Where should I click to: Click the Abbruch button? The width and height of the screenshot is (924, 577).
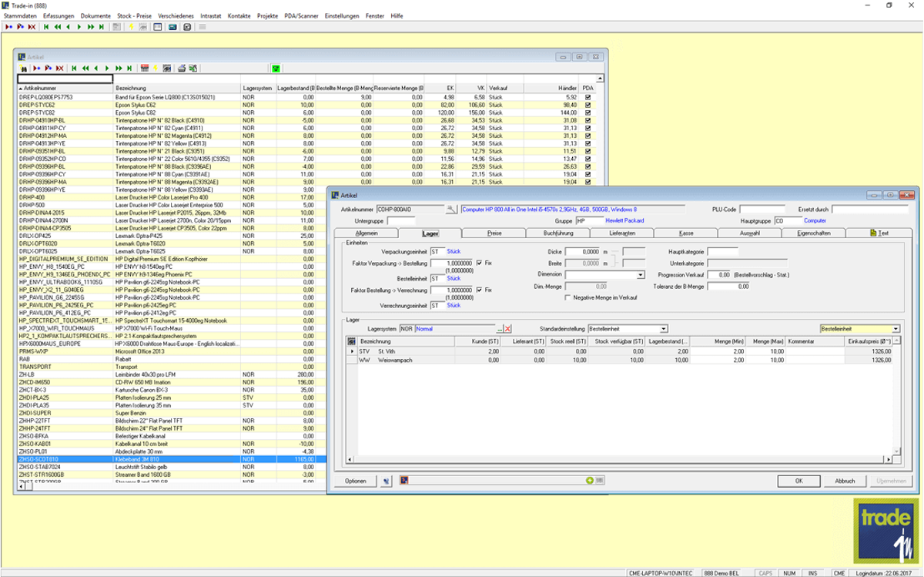pos(845,481)
